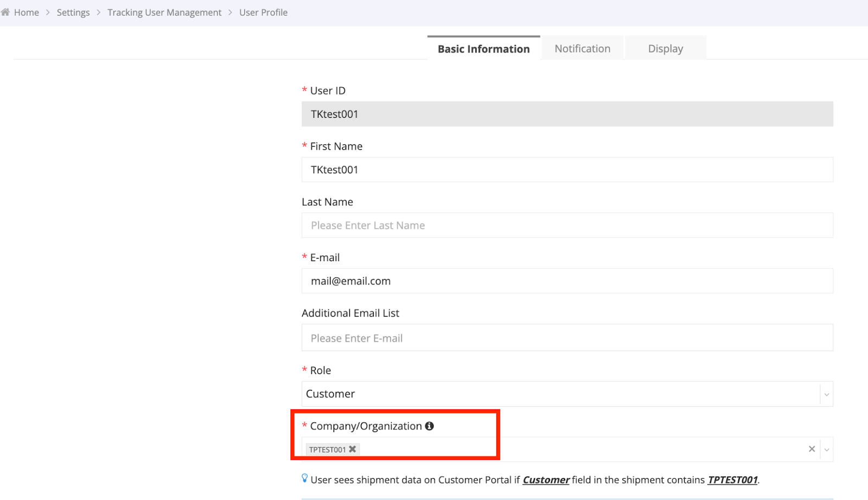This screenshot has height=500, width=868.
Task: Open the Display tab
Action: click(665, 48)
